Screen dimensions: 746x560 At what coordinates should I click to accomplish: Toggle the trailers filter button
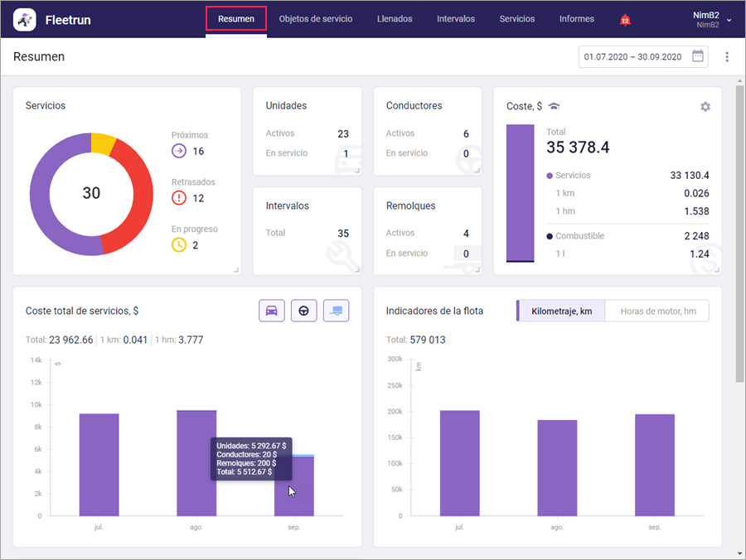point(336,311)
